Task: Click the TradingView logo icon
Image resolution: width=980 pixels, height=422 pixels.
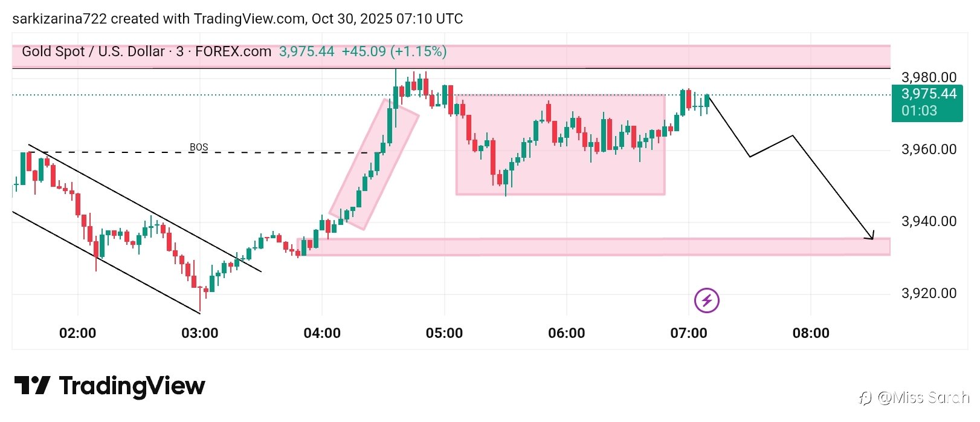Action: (32, 386)
